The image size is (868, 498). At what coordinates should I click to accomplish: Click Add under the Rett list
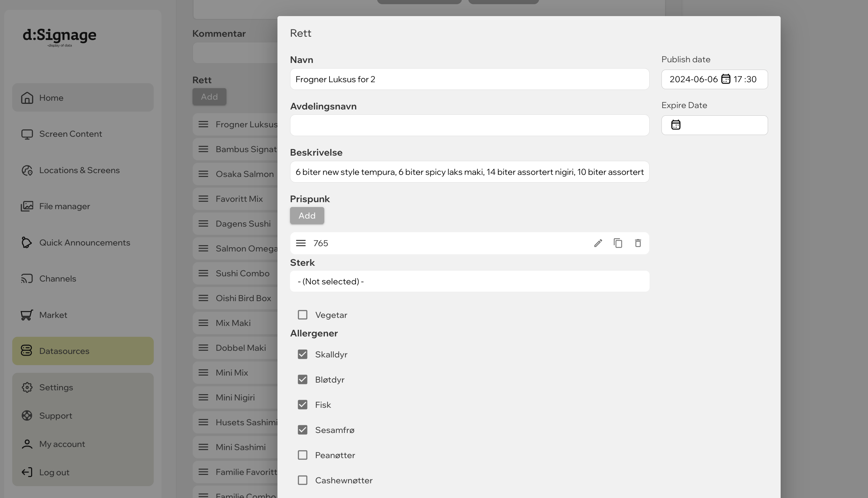(209, 97)
